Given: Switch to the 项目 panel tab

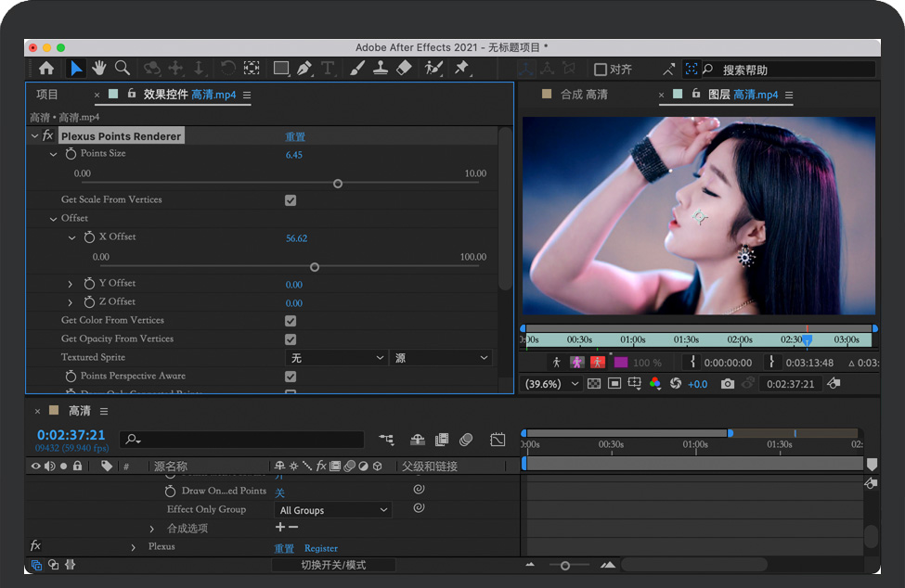Looking at the screenshot, I should 46,95.
